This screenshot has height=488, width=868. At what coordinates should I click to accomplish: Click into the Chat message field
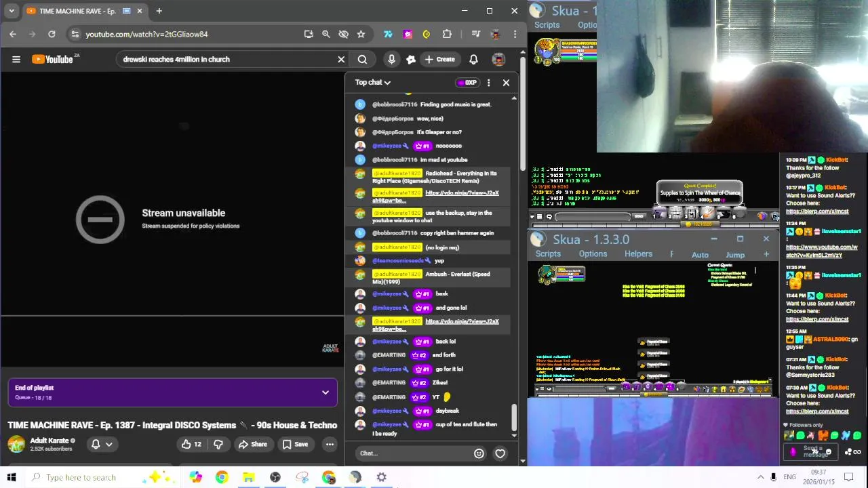(x=412, y=453)
